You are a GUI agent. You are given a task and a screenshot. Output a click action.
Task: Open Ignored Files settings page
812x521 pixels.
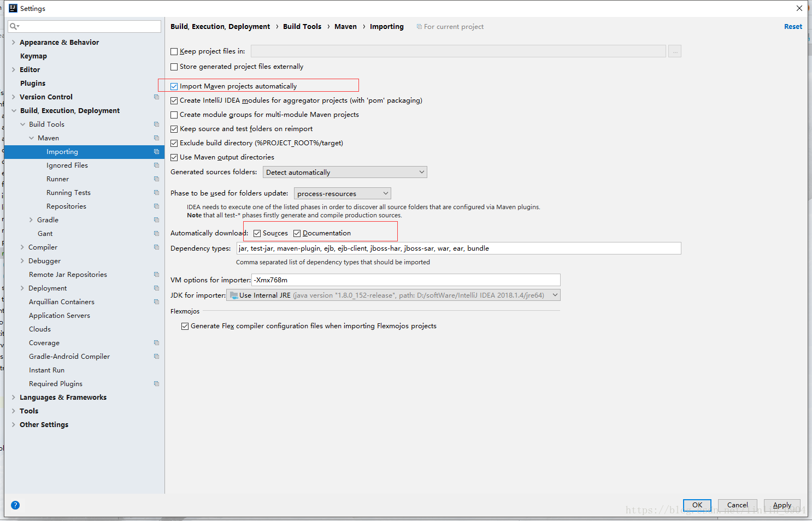[67, 165]
